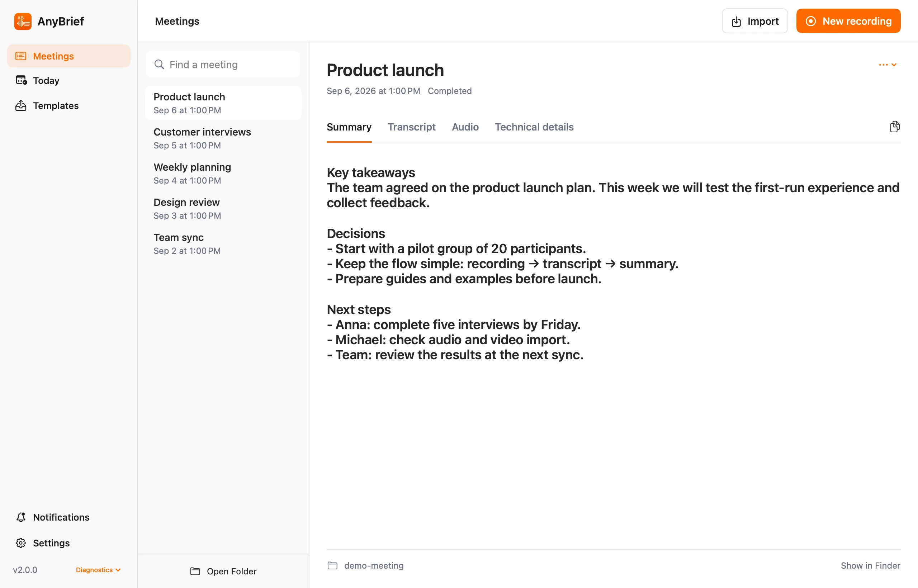The width and height of the screenshot is (918, 588).
Task: Click the demo-meeting folder icon
Action: coord(333,565)
